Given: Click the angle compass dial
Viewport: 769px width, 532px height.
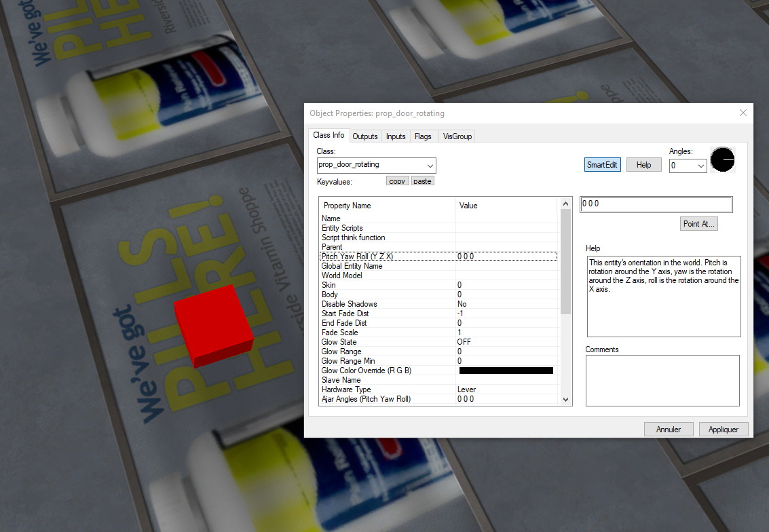Looking at the screenshot, I should tap(722, 159).
